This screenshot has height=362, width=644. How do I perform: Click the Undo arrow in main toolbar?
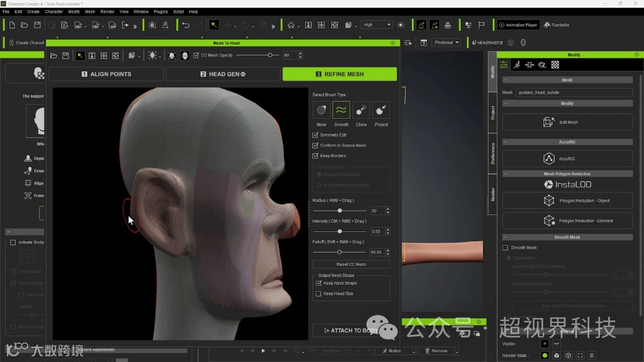pos(186,25)
